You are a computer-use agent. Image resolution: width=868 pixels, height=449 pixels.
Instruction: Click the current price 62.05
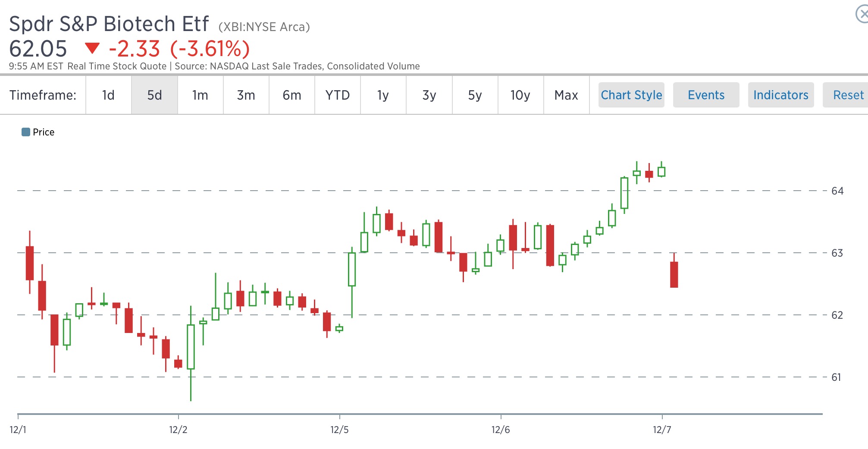pyautogui.click(x=38, y=48)
